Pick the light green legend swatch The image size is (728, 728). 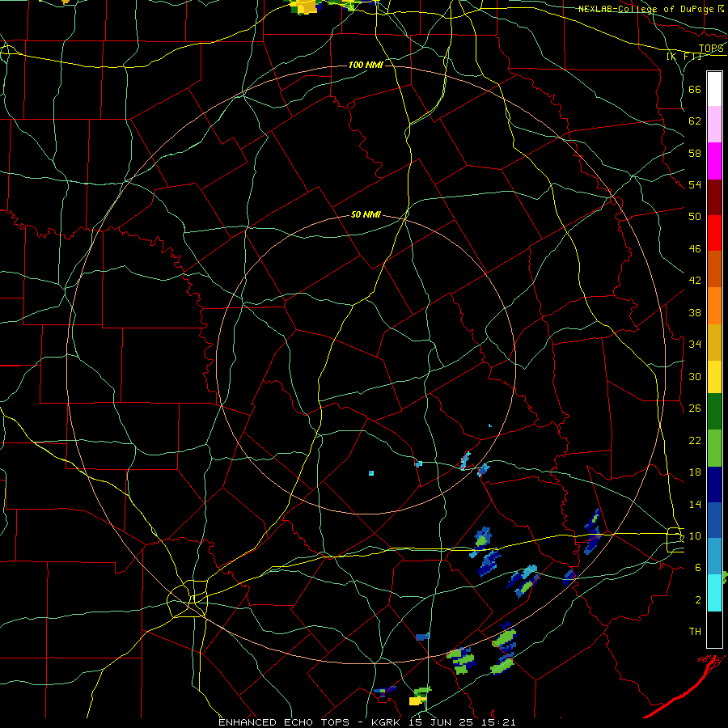tap(714, 448)
